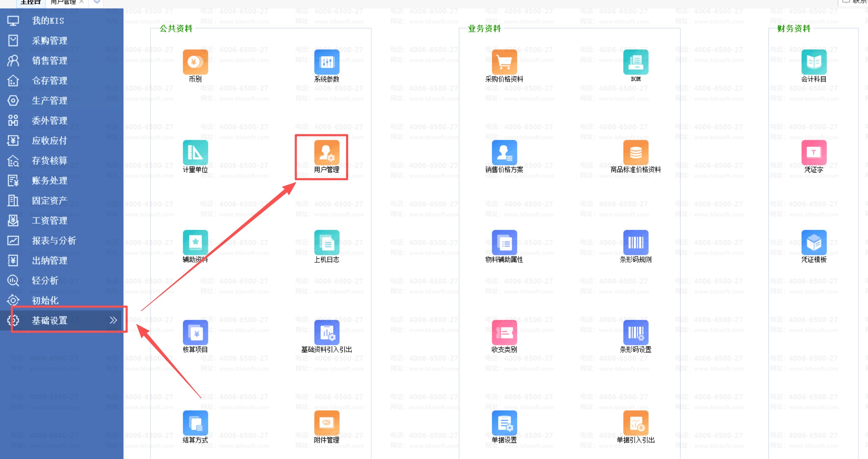Select 账务处理 in sidebar
Screen dimensions: 868x459
tap(62, 181)
